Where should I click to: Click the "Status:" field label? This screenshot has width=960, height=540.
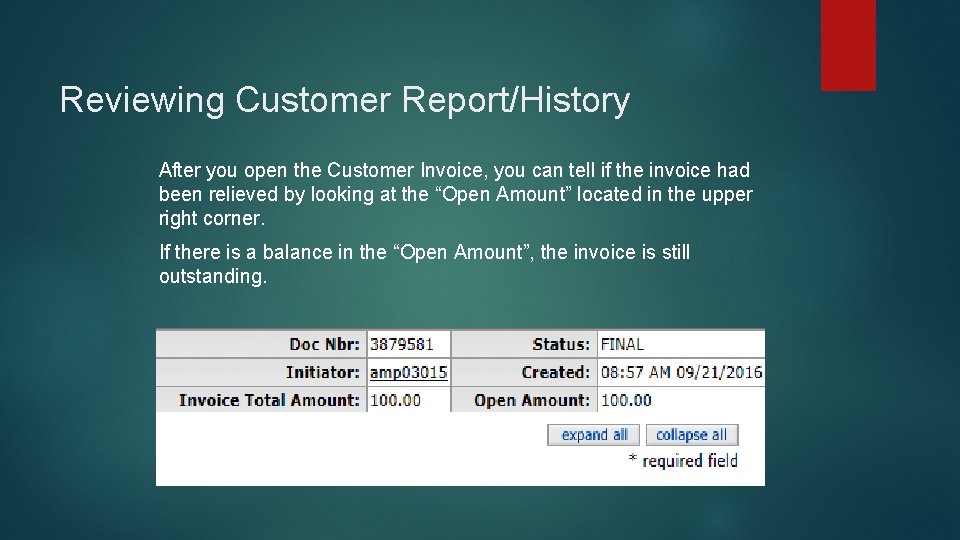(561, 344)
